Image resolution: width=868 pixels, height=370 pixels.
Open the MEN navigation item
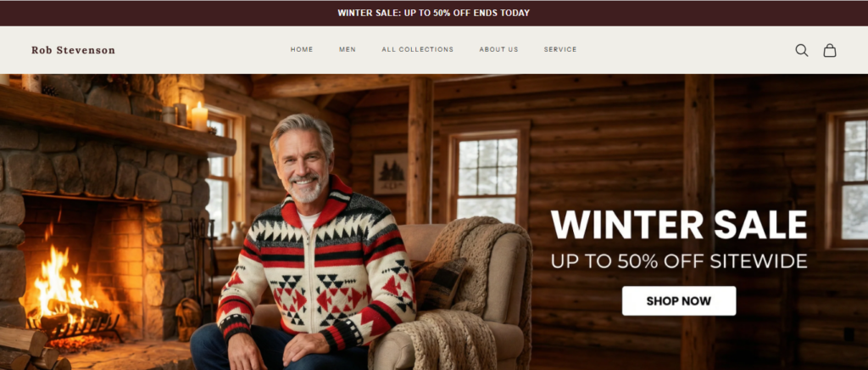point(347,49)
